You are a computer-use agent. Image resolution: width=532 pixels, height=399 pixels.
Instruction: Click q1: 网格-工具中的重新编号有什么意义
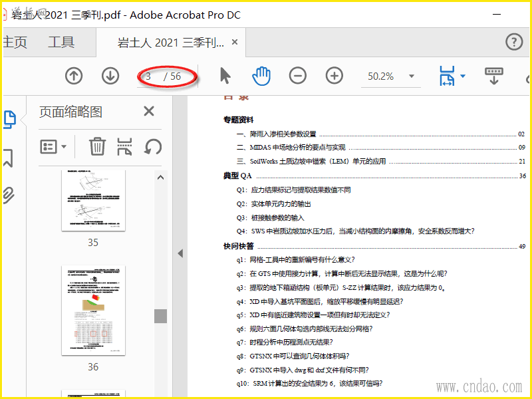tap(295, 259)
